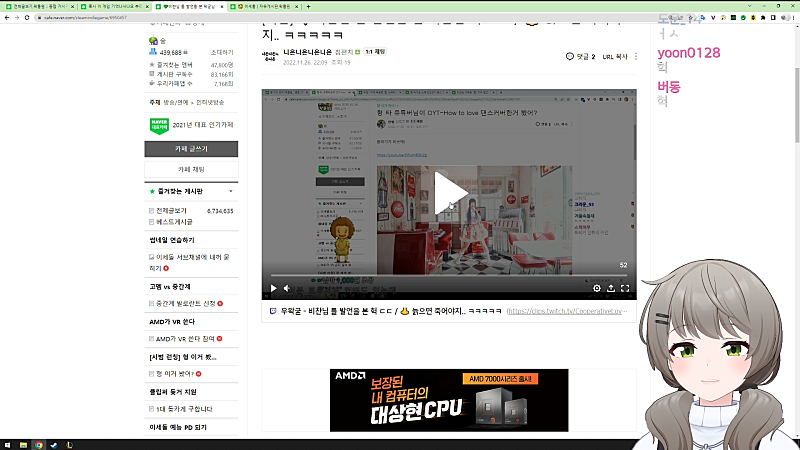Open the Windows Start button

pyautogui.click(x=7, y=445)
